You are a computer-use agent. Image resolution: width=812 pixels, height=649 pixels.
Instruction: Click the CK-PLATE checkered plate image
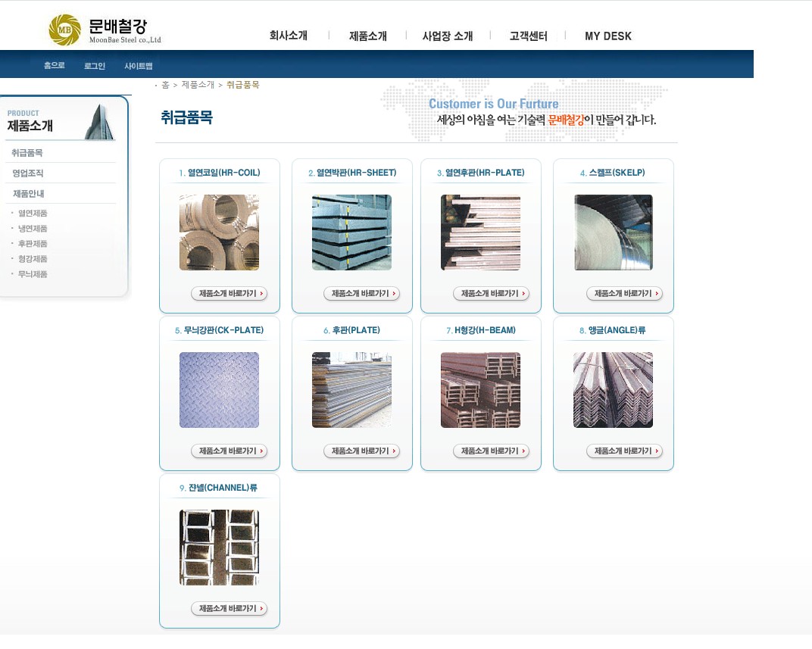tap(219, 390)
